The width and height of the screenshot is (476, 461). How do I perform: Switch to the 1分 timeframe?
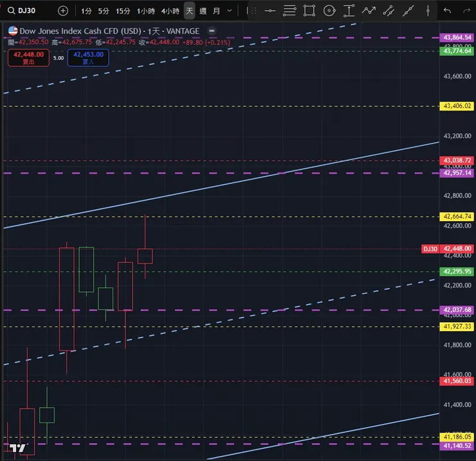tap(86, 11)
